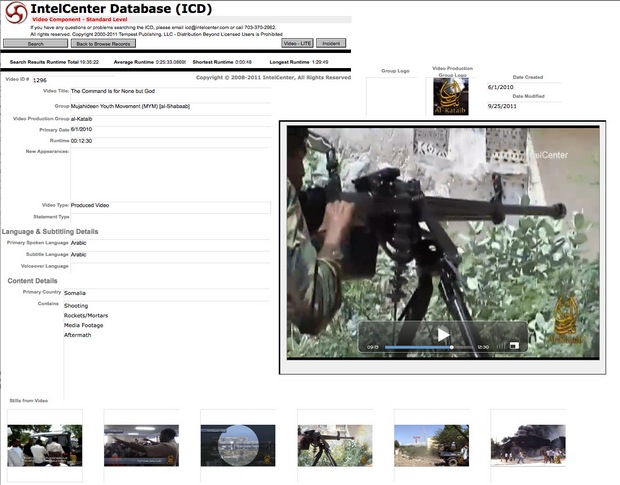Select third still with circular scope view
Viewport: 620px width, 485px height.
pyautogui.click(x=238, y=445)
